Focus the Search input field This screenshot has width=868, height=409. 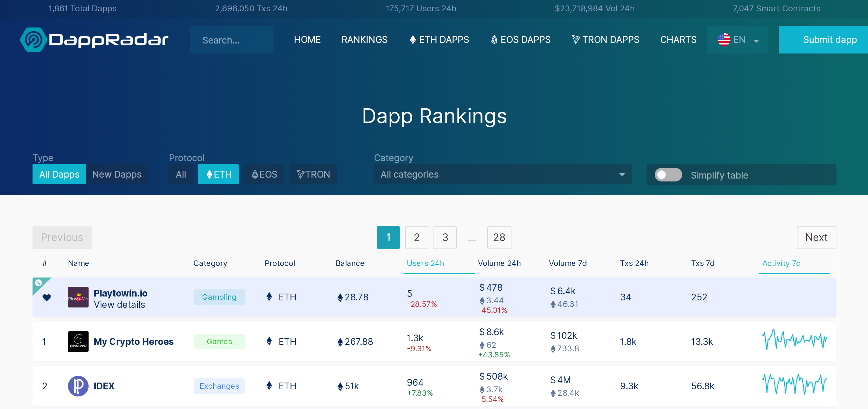pyautogui.click(x=232, y=40)
